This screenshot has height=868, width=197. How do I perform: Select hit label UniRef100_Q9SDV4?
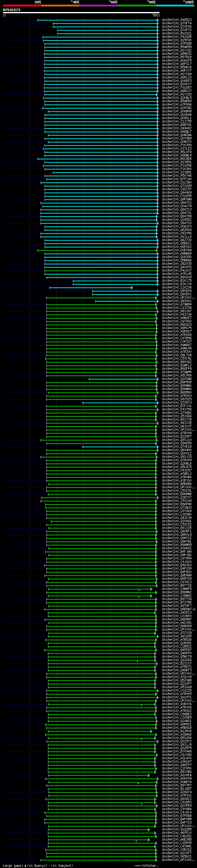[177, 291]
